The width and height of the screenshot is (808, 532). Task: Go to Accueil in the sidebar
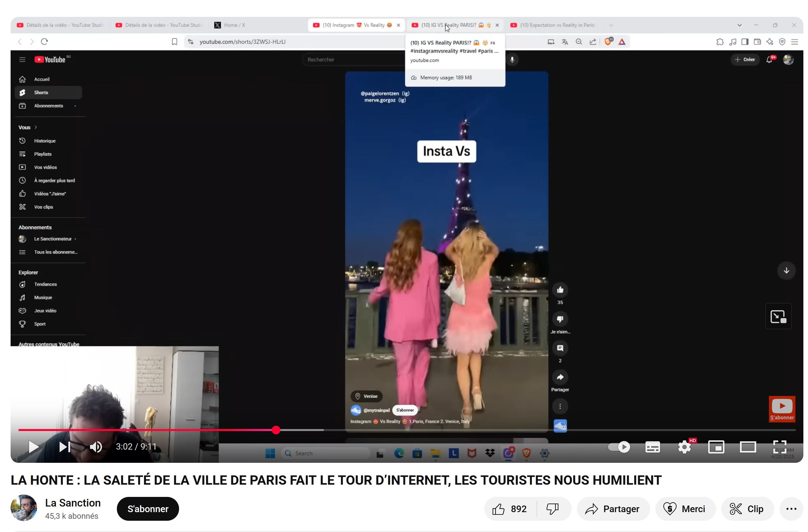point(49,79)
